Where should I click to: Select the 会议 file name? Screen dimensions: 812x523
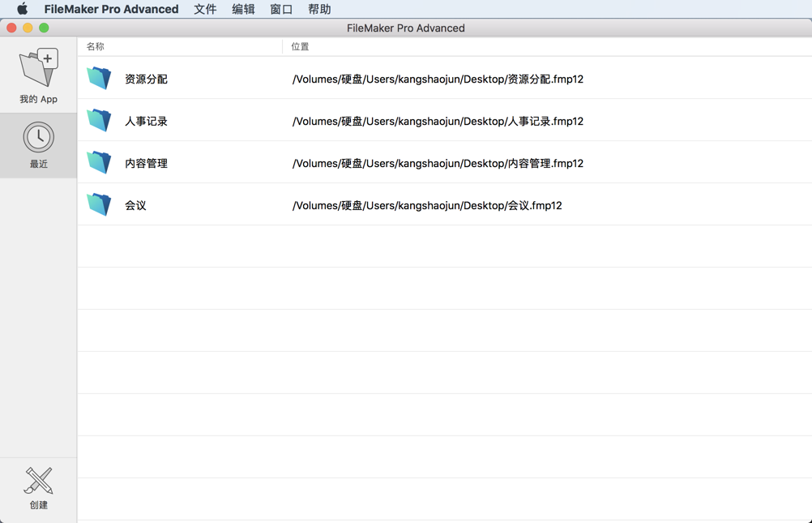[x=135, y=205]
